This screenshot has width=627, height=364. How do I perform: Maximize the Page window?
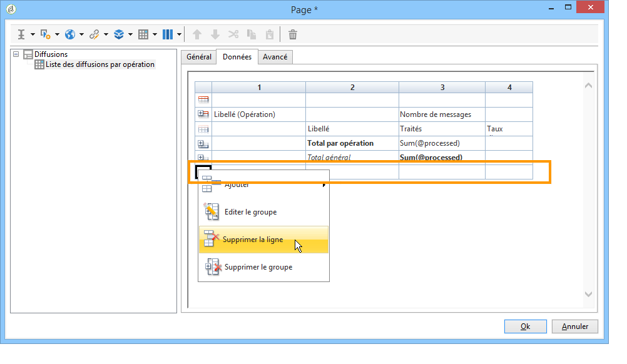tap(568, 7)
